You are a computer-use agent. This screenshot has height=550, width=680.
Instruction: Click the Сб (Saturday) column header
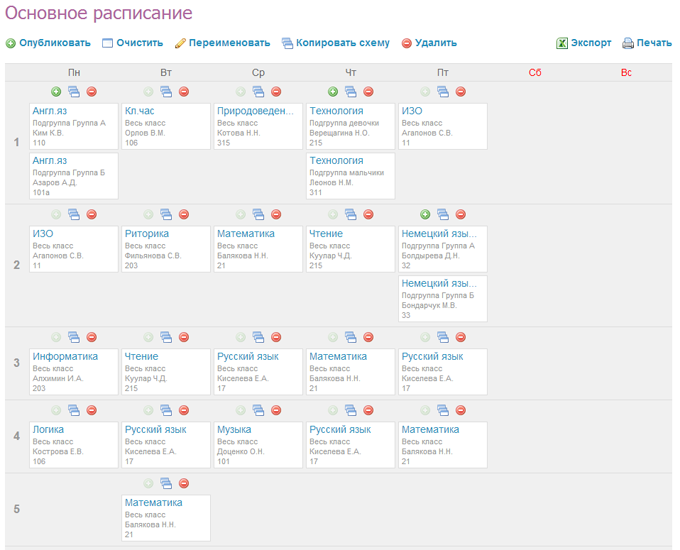click(x=535, y=72)
